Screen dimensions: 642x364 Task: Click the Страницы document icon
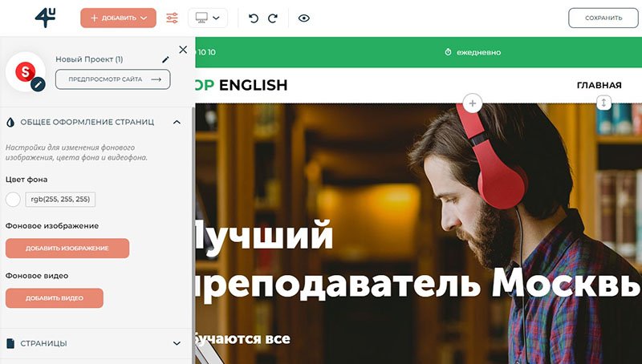[x=10, y=343]
